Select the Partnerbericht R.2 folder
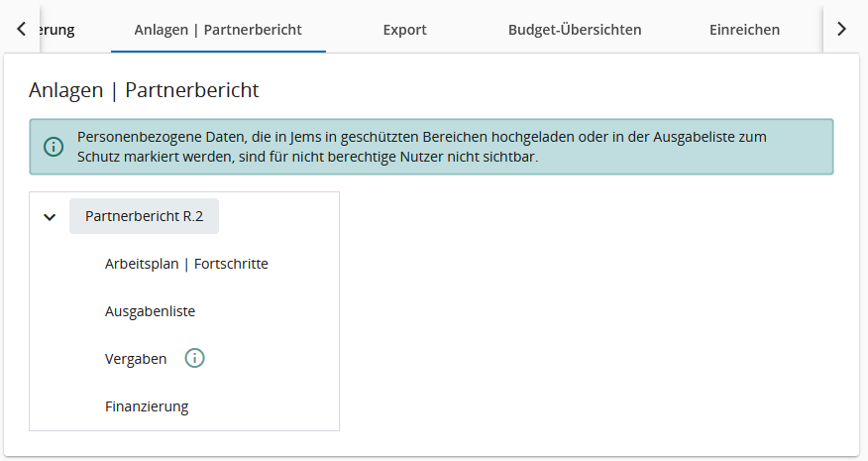The width and height of the screenshot is (868, 461). [144, 216]
